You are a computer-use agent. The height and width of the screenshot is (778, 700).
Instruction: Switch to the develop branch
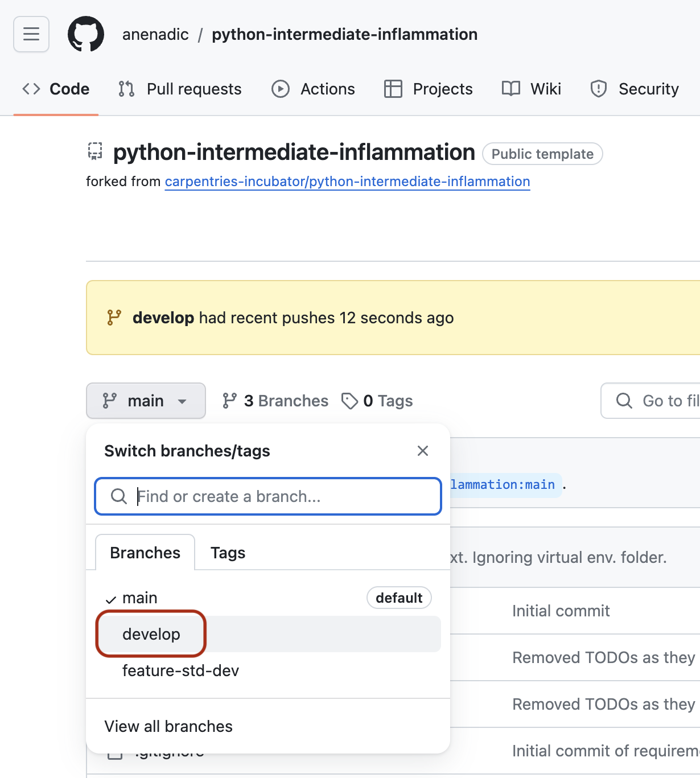click(151, 634)
